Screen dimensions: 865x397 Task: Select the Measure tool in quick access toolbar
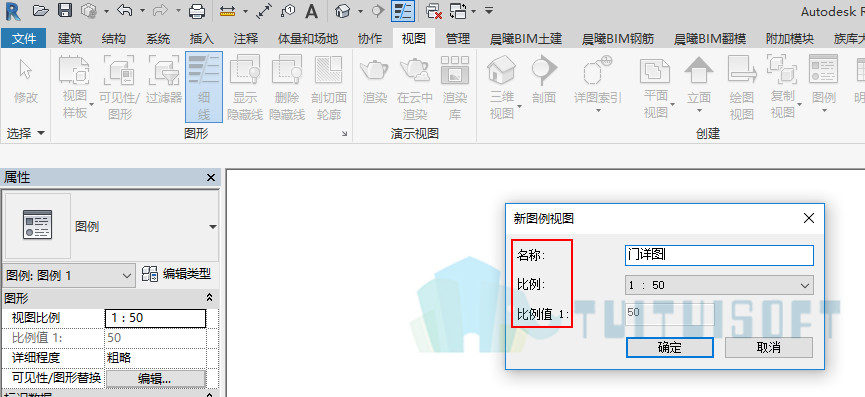(227, 11)
